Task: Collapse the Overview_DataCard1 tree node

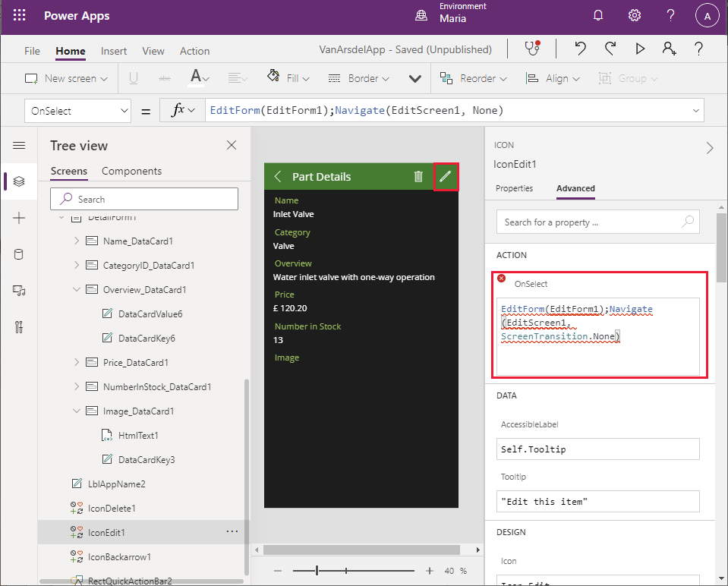Action: [77, 290]
